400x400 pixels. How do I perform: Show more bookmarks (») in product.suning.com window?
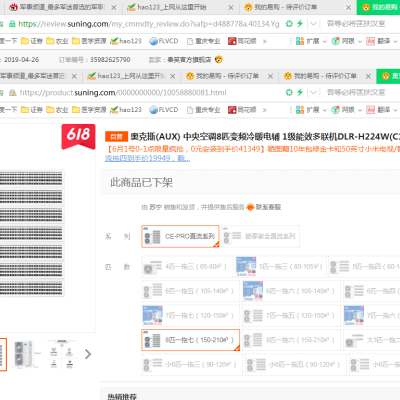point(265,110)
